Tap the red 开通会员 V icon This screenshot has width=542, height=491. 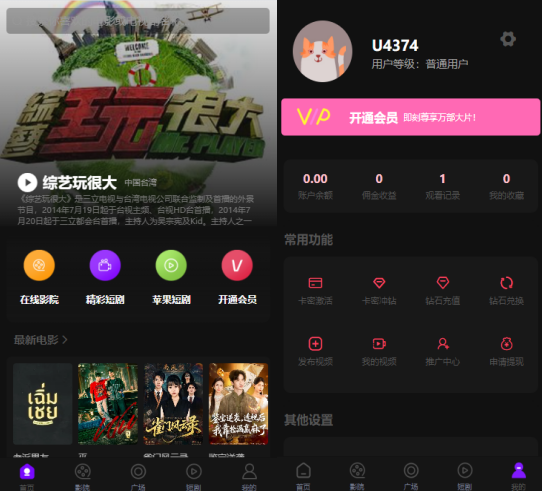237,265
